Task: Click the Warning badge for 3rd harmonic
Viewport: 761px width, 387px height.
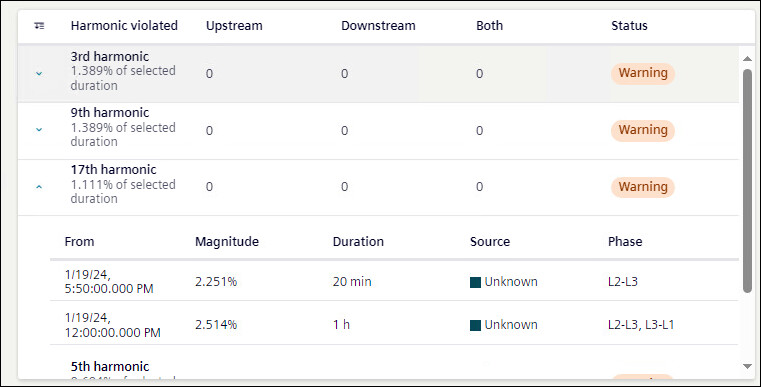Action: pyautogui.click(x=643, y=73)
